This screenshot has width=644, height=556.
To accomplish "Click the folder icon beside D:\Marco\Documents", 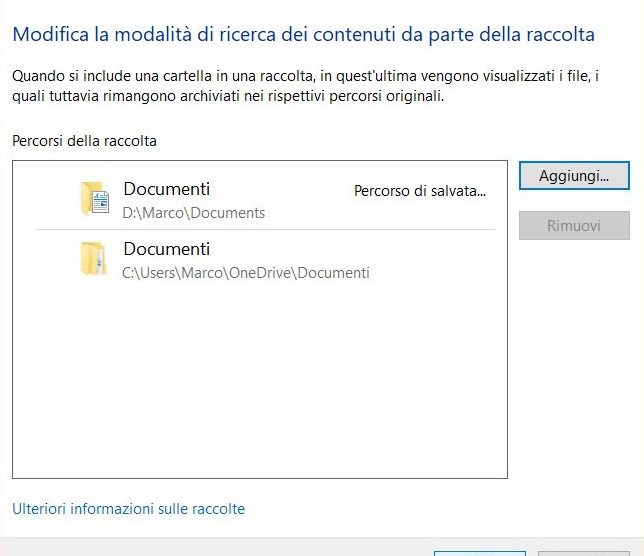I will [x=95, y=199].
